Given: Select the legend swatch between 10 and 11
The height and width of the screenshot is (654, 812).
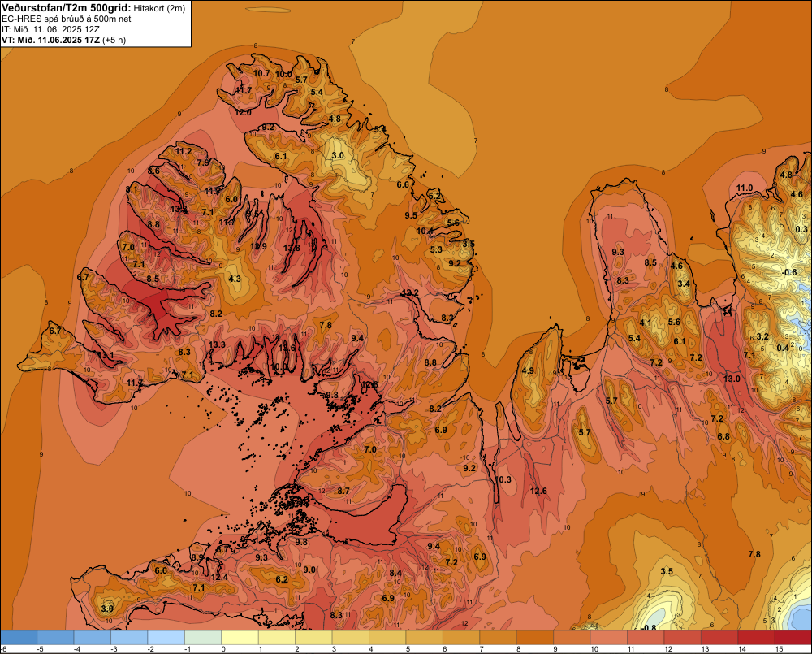Looking at the screenshot, I should coord(608,638).
